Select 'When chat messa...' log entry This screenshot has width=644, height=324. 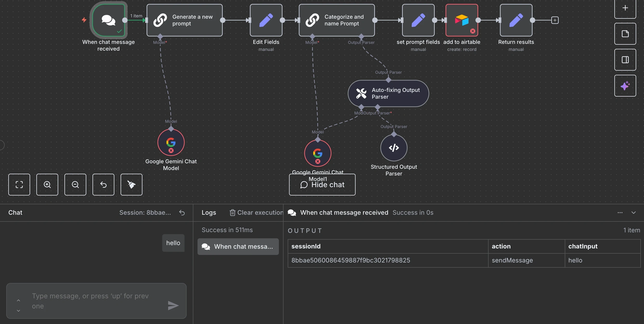point(238,247)
